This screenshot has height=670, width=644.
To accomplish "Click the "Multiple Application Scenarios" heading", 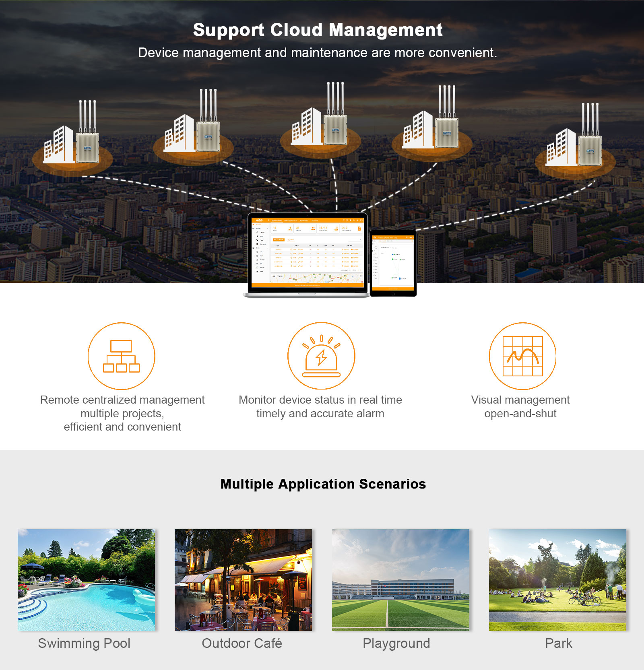I will coord(323,484).
